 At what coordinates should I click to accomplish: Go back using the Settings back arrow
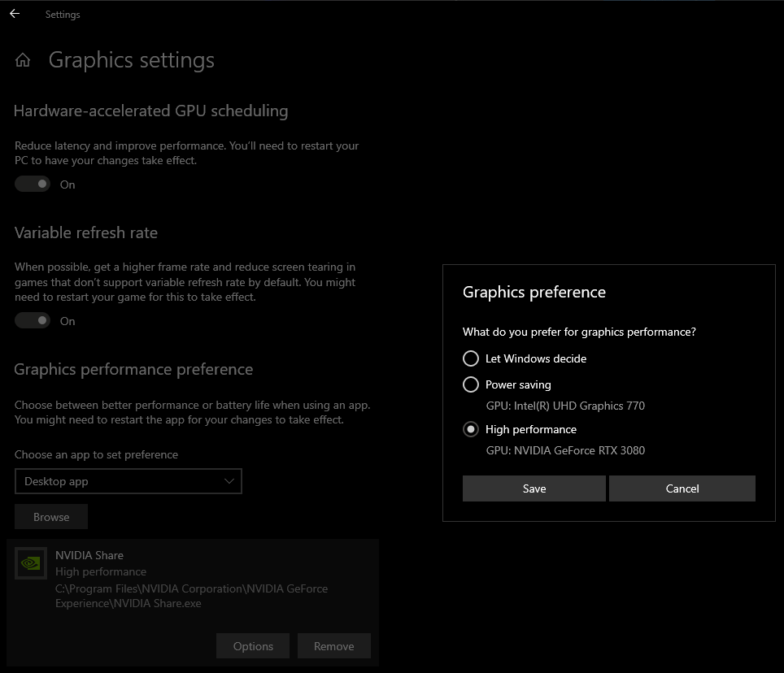pyautogui.click(x=15, y=14)
